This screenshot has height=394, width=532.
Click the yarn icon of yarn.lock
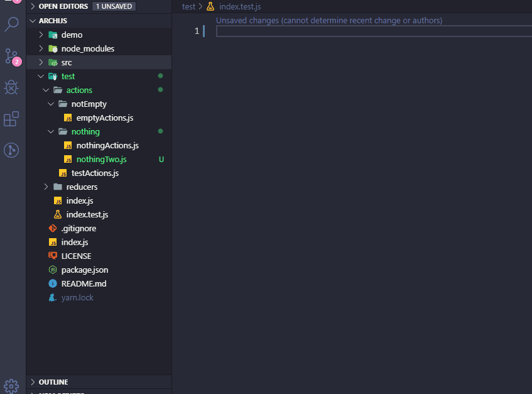tap(53, 297)
